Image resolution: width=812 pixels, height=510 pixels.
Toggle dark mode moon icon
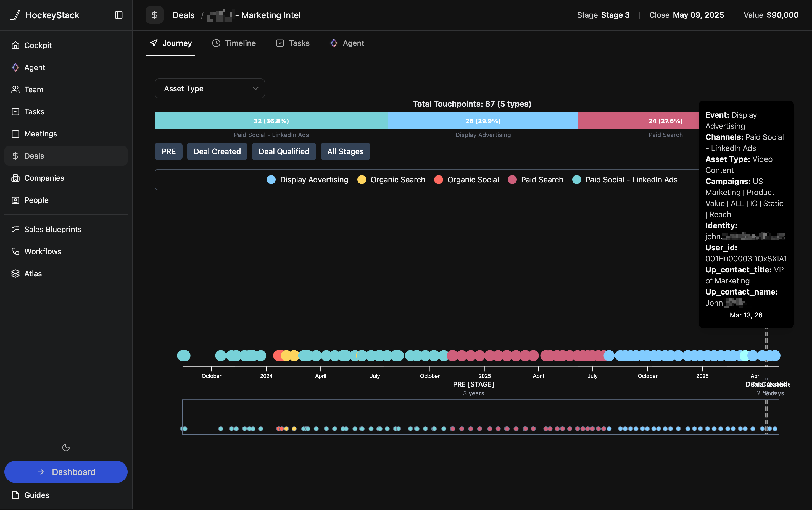66,448
